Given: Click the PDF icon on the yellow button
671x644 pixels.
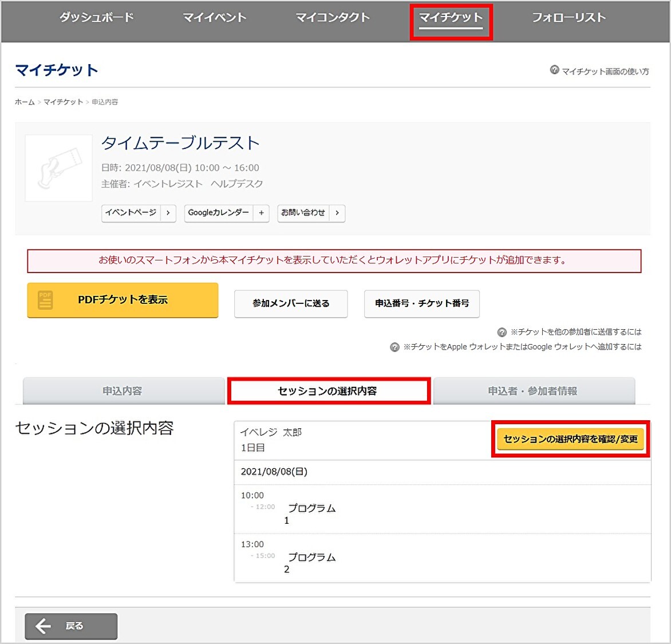Looking at the screenshot, I should click(x=45, y=300).
